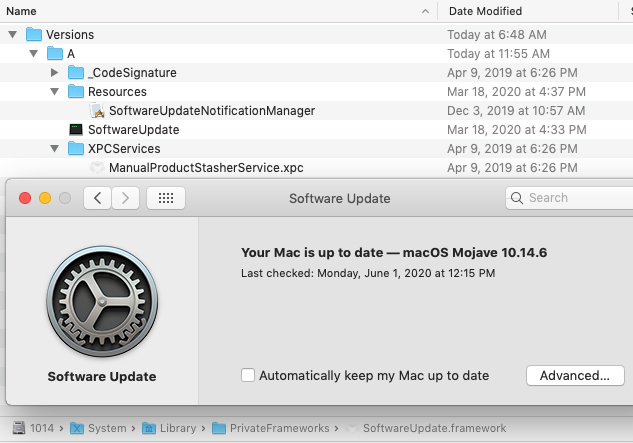This screenshot has width=633, height=443.
Task: Click the System folder icon in path bar
Action: tap(77, 428)
